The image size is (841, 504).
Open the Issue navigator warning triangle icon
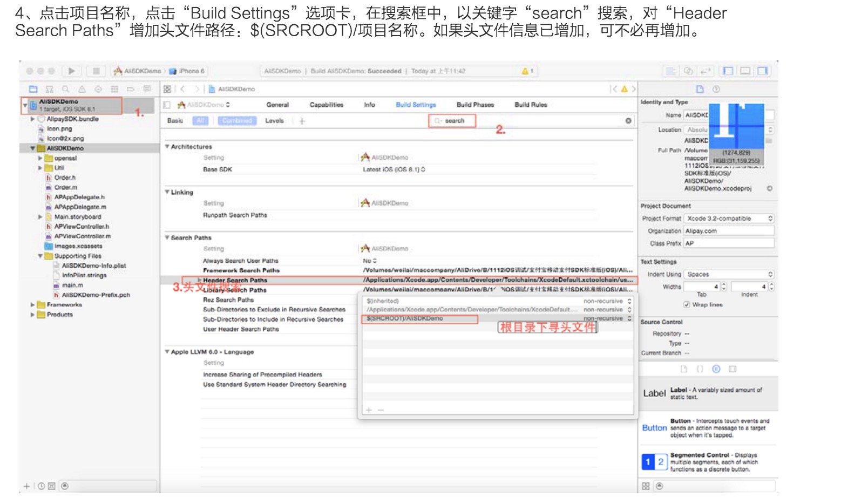tap(82, 89)
